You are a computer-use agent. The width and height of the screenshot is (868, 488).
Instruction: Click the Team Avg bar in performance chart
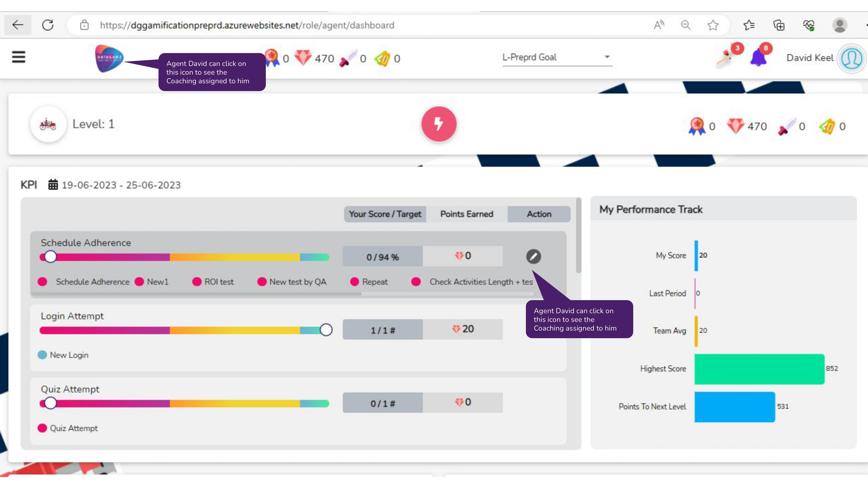696,331
